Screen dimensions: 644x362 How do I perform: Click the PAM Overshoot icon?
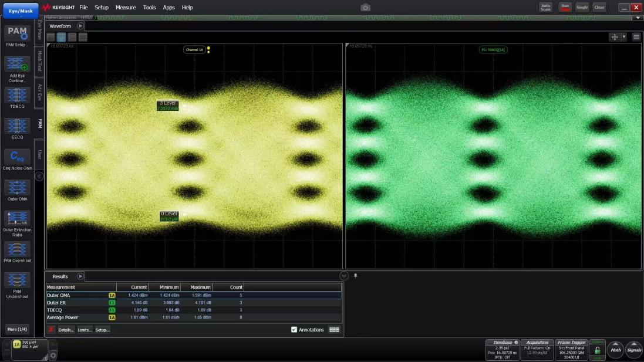click(17, 249)
